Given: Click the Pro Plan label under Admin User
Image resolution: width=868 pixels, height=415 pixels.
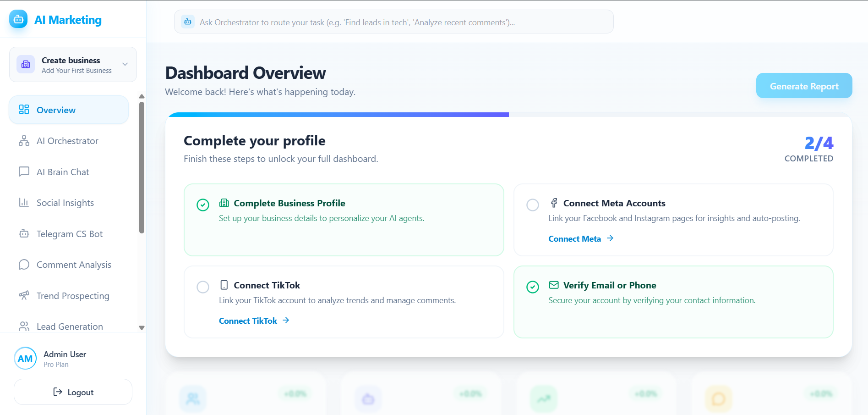Looking at the screenshot, I should (x=56, y=365).
